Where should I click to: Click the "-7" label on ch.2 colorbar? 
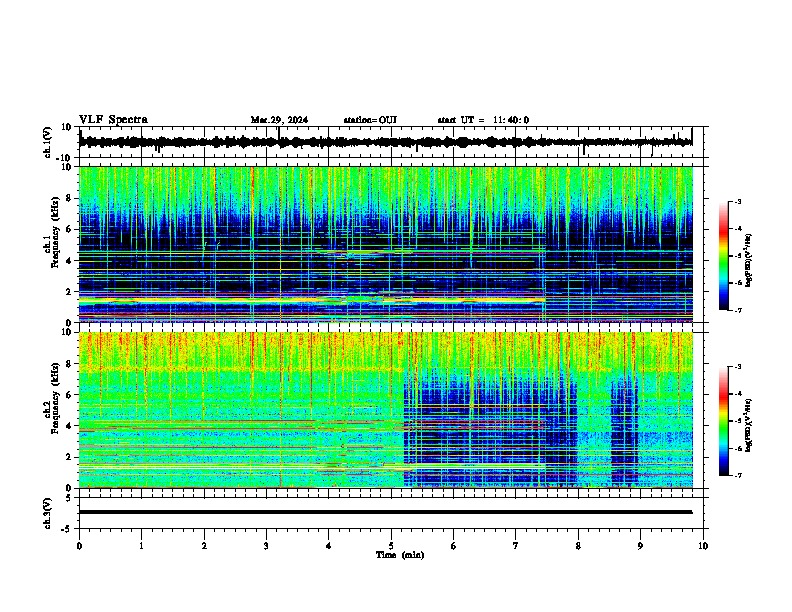coord(737,475)
